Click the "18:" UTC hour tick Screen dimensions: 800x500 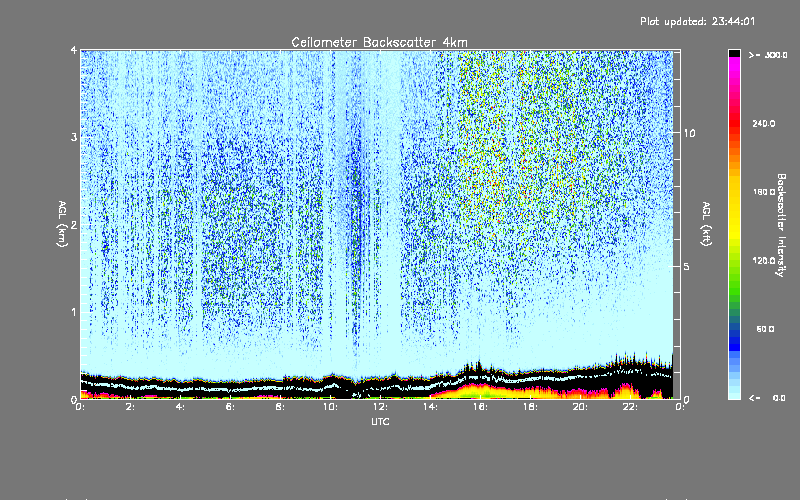pyautogui.click(x=530, y=407)
